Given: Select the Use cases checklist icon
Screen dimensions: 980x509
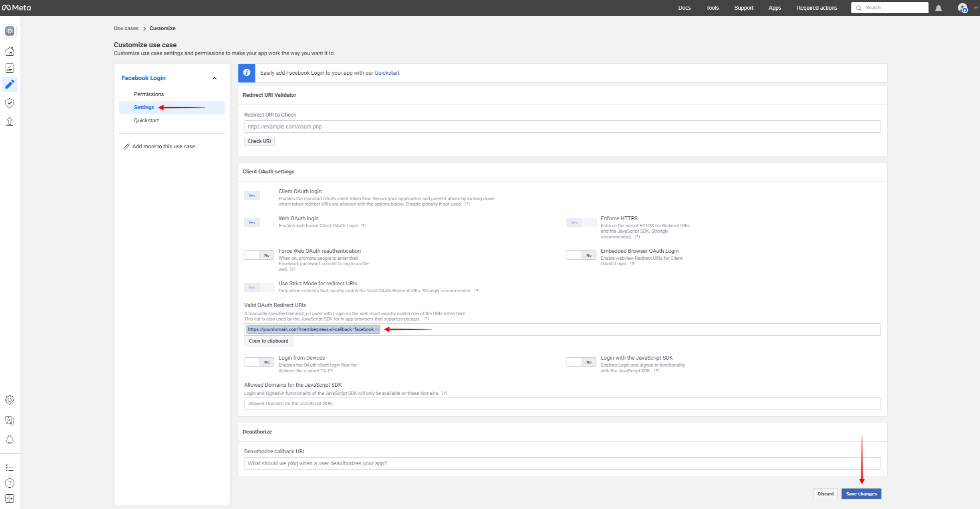Looking at the screenshot, I should 9,68.
